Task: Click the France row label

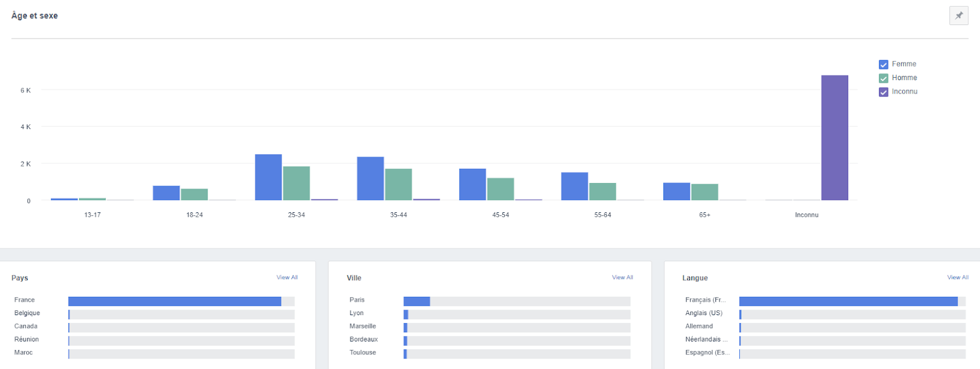Action: [x=24, y=300]
